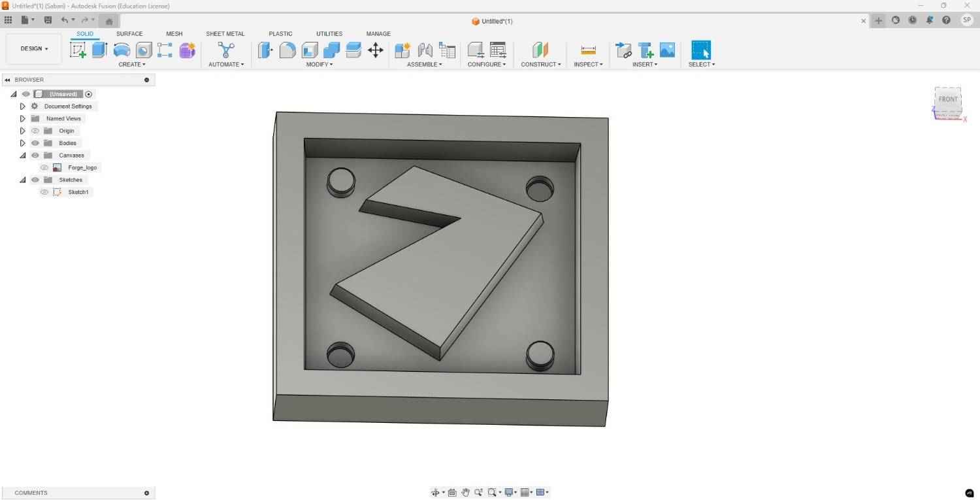Open a new design tab with plus button
The height and width of the screenshot is (500, 980).
tap(879, 20)
